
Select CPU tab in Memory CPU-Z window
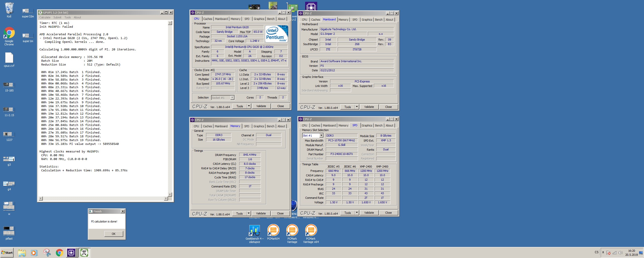[x=196, y=126]
